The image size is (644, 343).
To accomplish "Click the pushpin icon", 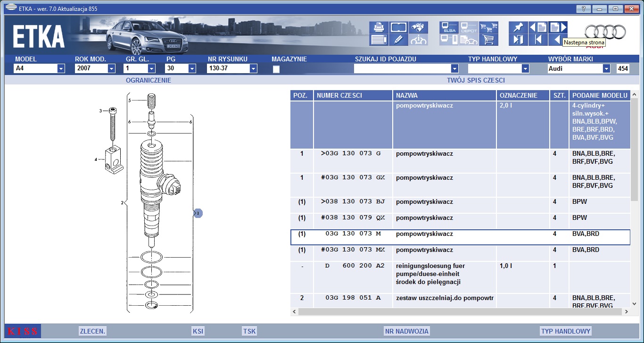I will [x=518, y=27].
